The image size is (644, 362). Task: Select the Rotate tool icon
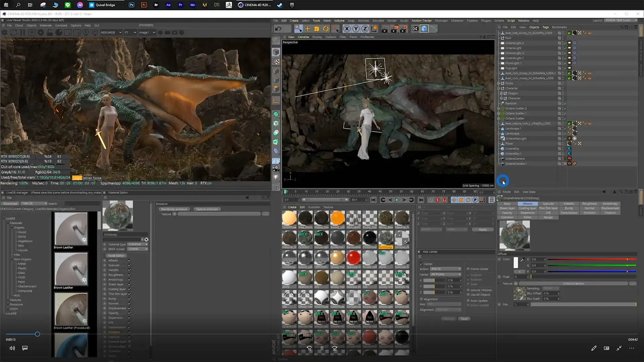[x=326, y=29]
